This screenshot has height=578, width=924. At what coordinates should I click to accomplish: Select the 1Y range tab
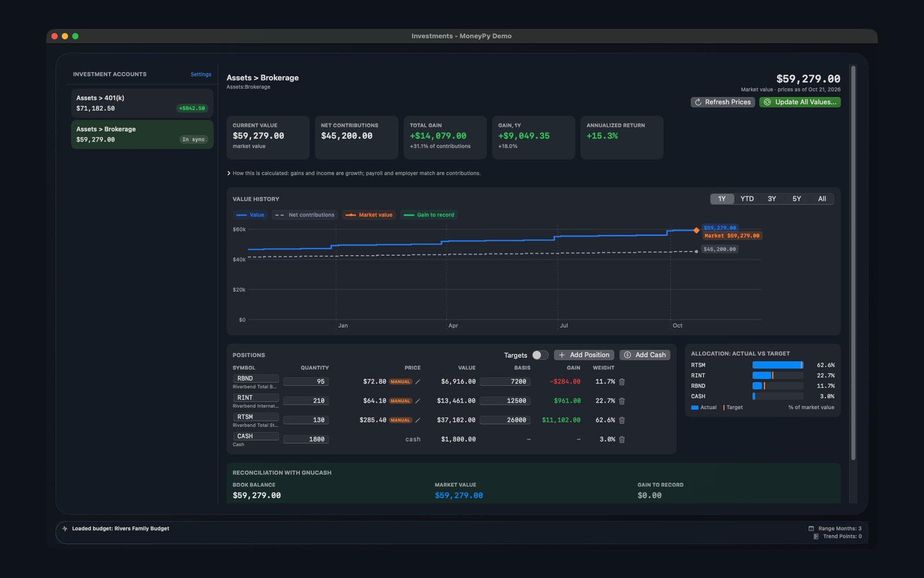coord(722,199)
